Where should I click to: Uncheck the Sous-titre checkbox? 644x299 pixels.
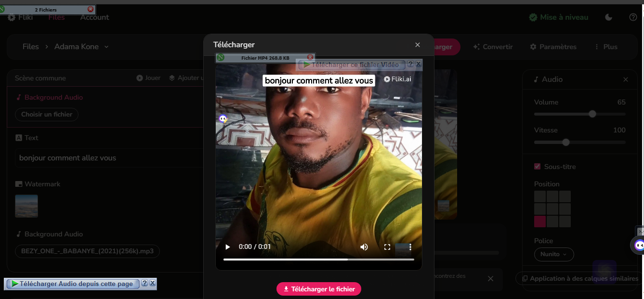point(538,167)
